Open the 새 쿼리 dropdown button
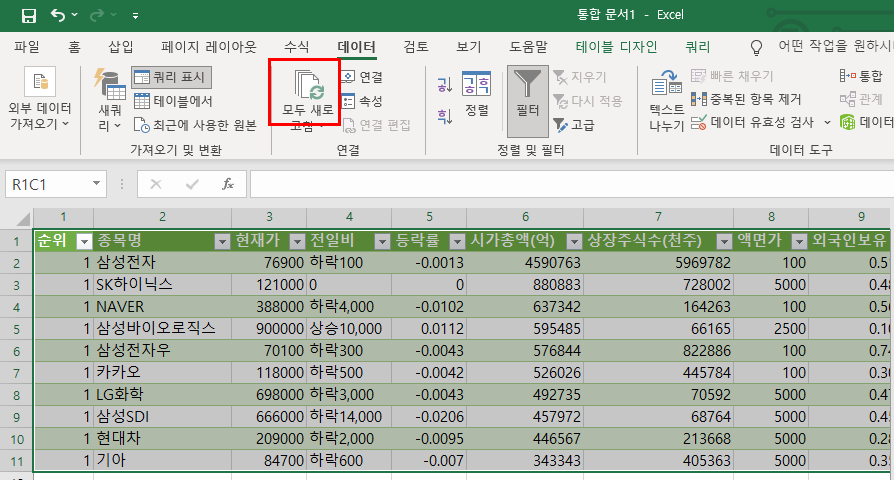 tap(110, 100)
